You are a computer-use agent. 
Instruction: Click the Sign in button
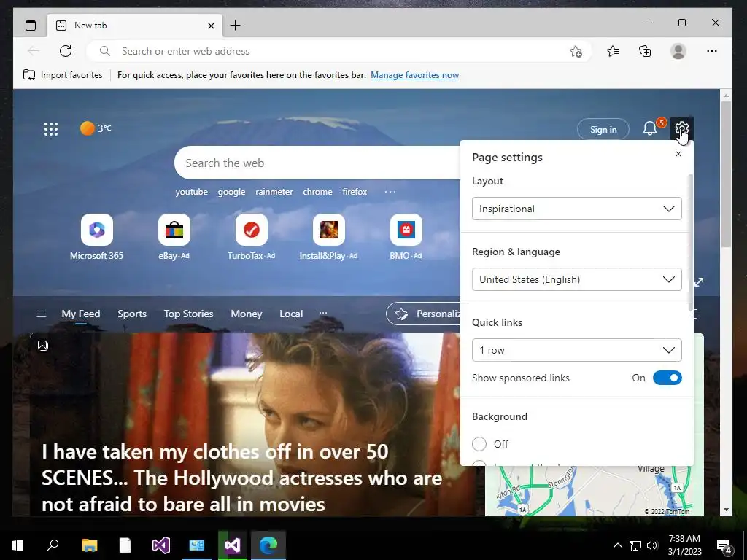click(603, 129)
